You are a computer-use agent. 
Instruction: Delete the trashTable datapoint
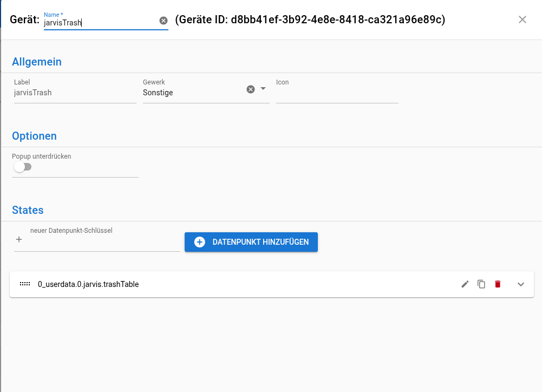pyautogui.click(x=498, y=284)
